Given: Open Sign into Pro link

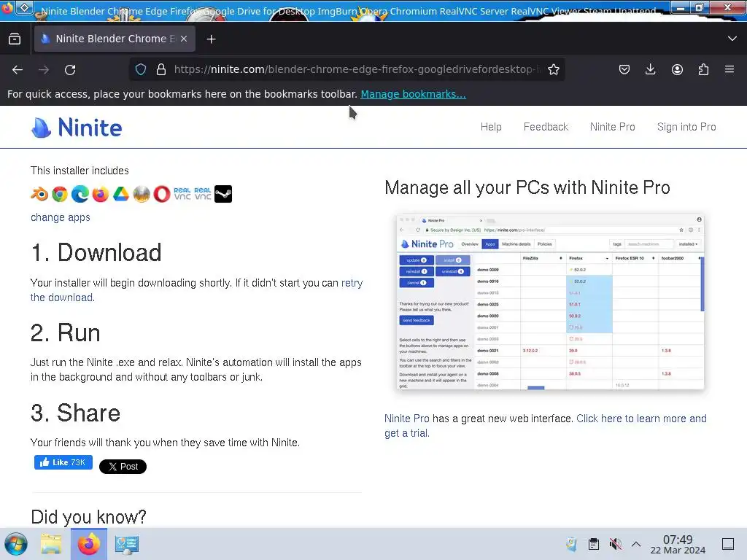Looking at the screenshot, I should [686, 127].
